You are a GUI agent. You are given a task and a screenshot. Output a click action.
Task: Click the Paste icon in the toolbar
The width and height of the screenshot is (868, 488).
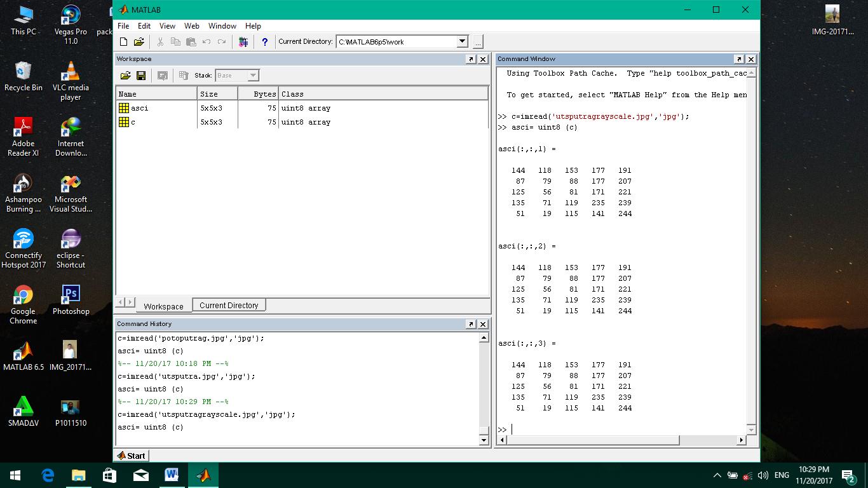pos(191,41)
